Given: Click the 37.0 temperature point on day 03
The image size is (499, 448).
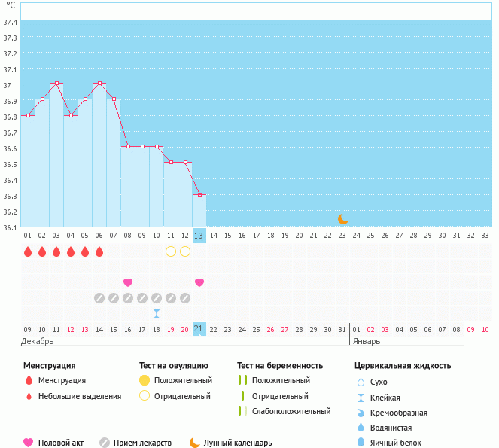Looking at the screenshot, I should (x=56, y=84).
